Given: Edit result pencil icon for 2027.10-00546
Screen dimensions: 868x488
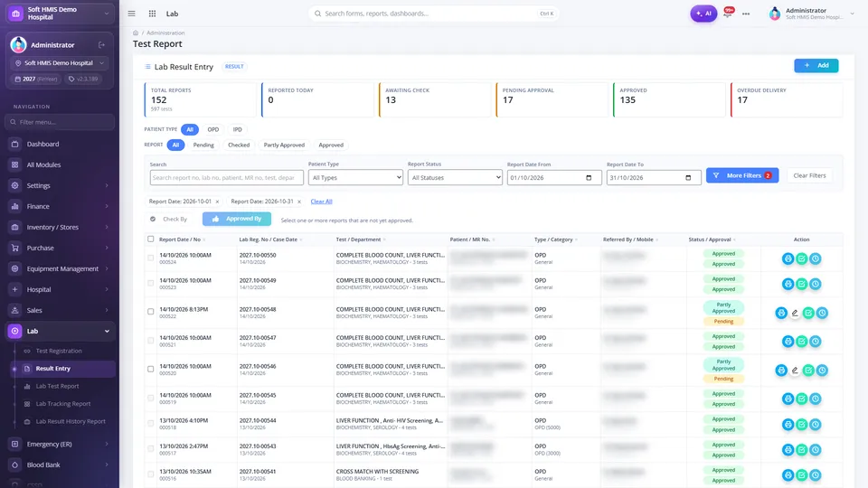Looking at the screenshot, I should pyautogui.click(x=795, y=371).
